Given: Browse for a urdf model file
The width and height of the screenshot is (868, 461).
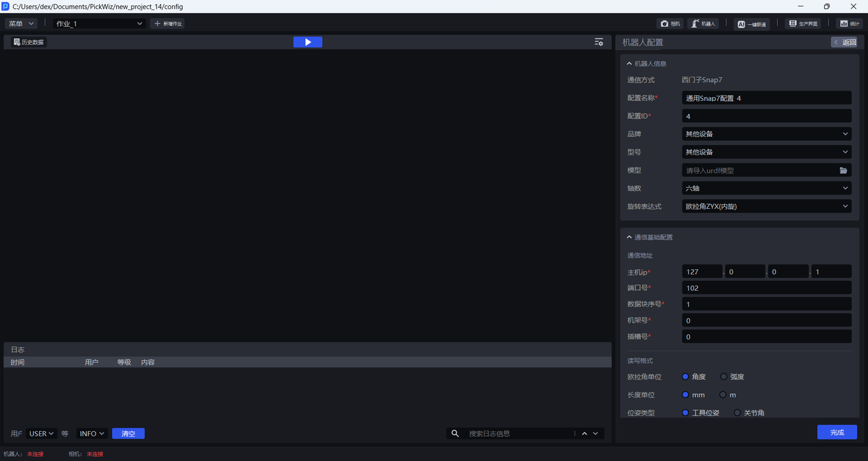Looking at the screenshot, I should [844, 171].
